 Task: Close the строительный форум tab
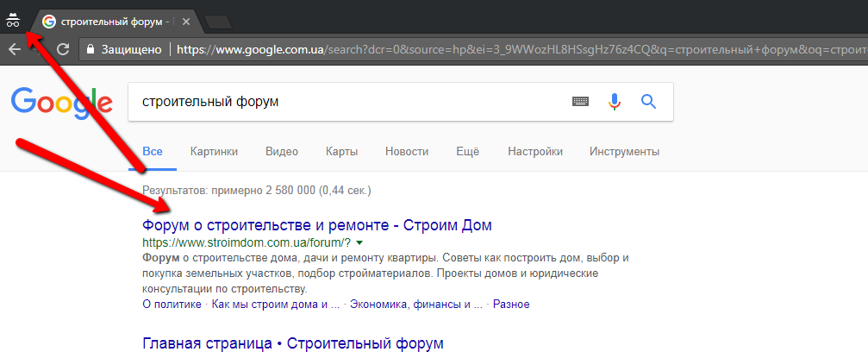[186, 22]
